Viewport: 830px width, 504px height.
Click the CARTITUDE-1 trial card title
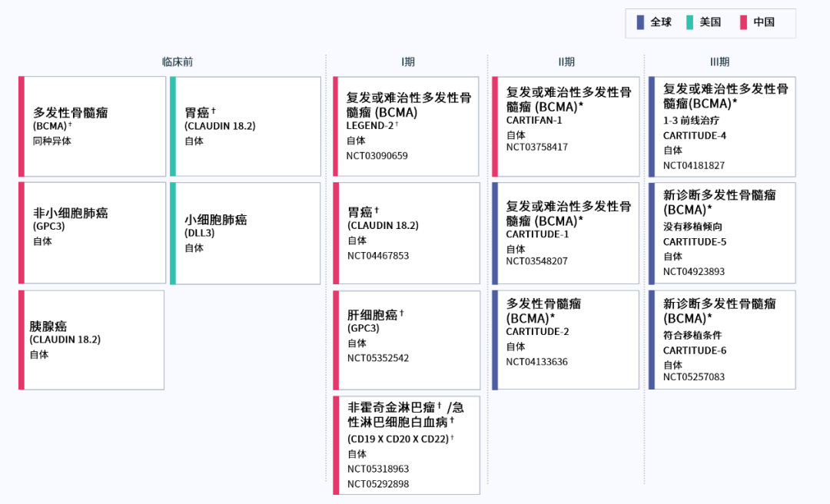click(x=537, y=234)
